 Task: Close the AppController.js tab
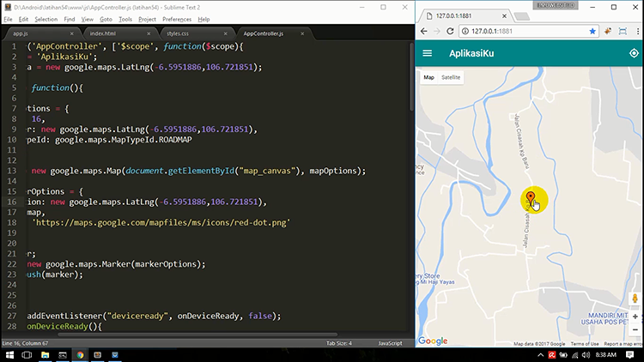click(302, 33)
